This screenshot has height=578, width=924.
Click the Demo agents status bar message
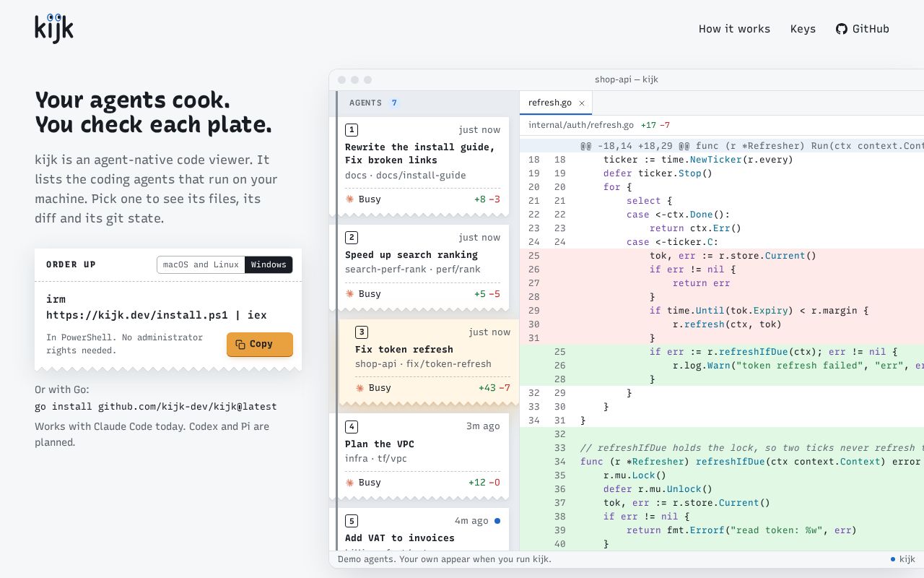tap(445, 559)
